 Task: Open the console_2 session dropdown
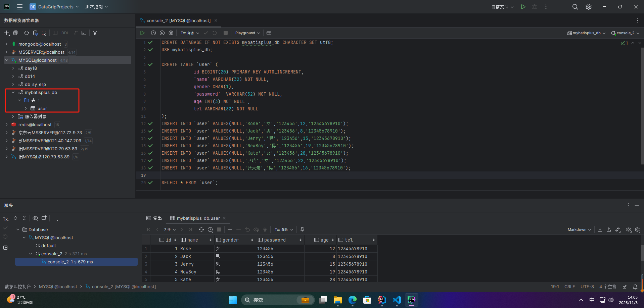click(625, 33)
